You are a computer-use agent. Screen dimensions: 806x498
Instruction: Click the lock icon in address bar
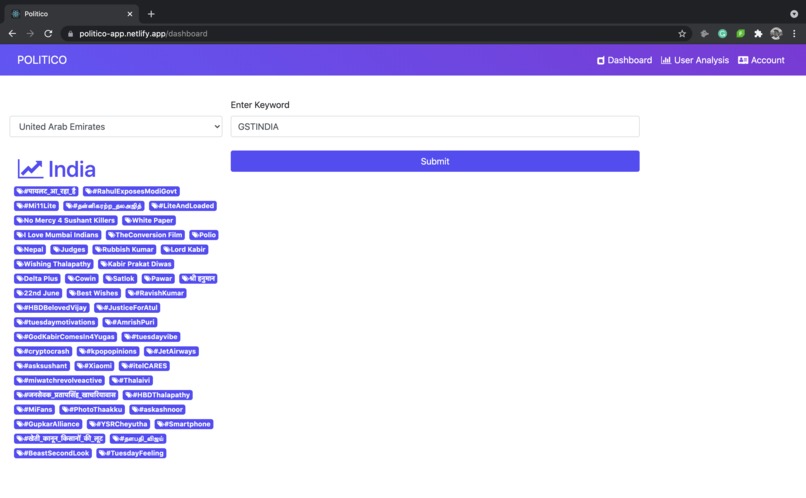coord(70,34)
